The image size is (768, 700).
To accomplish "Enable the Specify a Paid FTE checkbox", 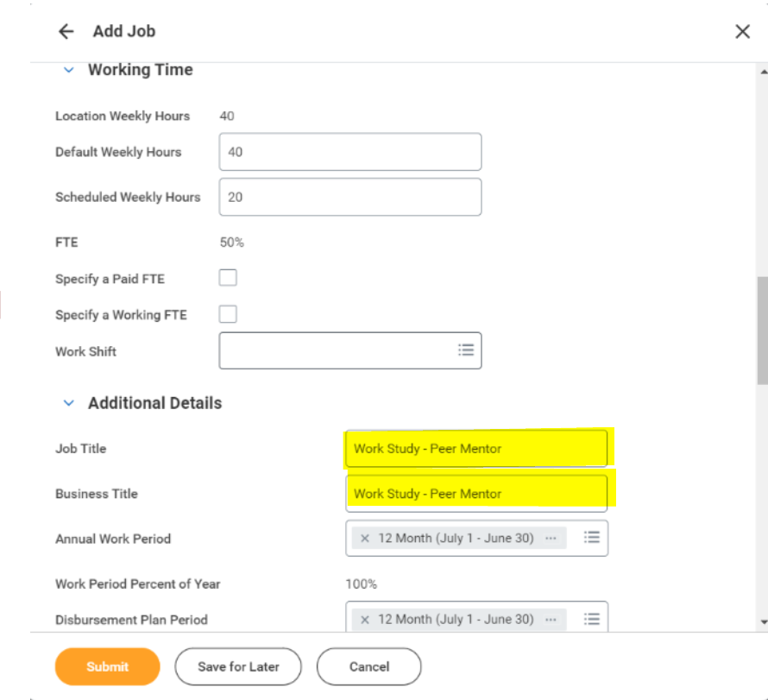I will (228, 278).
